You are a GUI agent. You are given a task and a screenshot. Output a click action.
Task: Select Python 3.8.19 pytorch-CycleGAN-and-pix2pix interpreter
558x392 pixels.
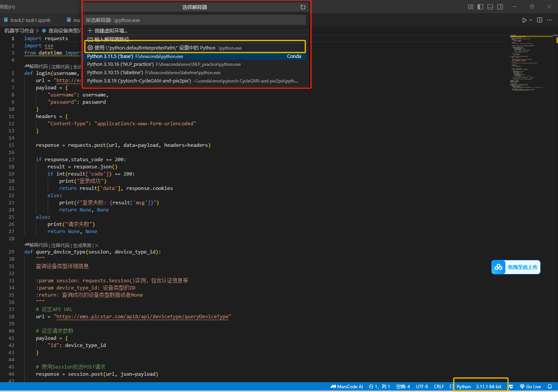click(x=195, y=81)
